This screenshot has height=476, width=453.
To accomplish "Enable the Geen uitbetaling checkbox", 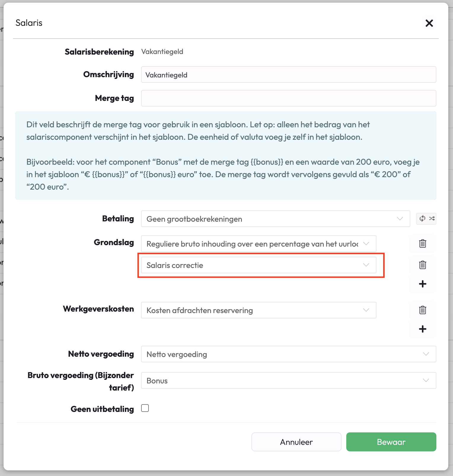I will point(145,408).
